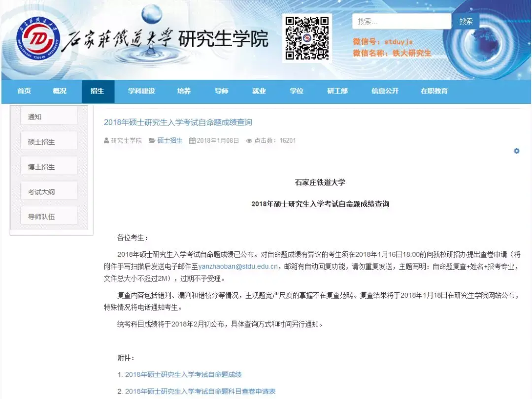The width and height of the screenshot is (532, 399).
Task: Open the 概况 menu item
Action: 60,91
